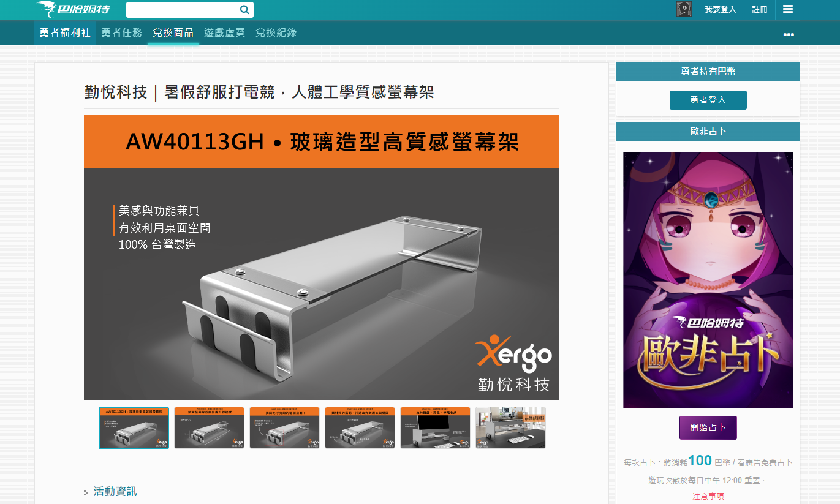Click the 活動資訊 section heading

[115, 491]
